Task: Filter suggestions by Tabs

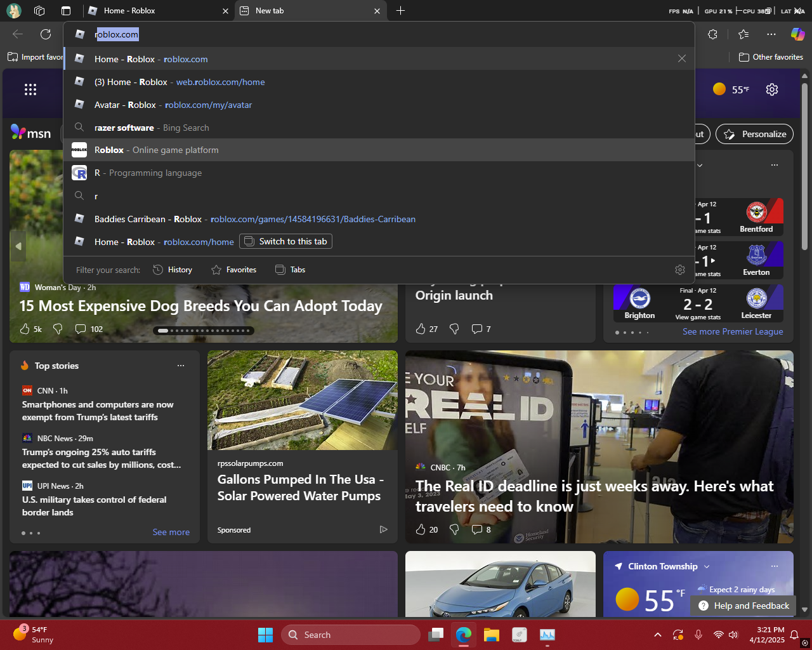Action: [290, 270]
